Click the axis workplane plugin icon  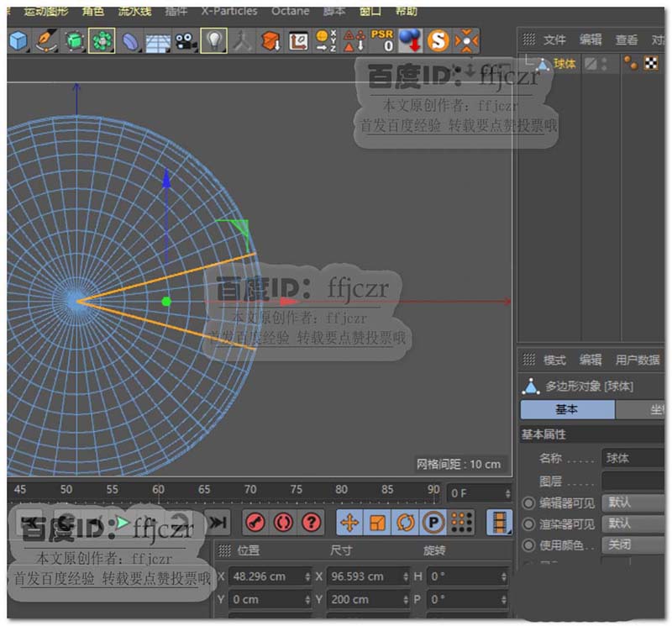tap(298, 41)
